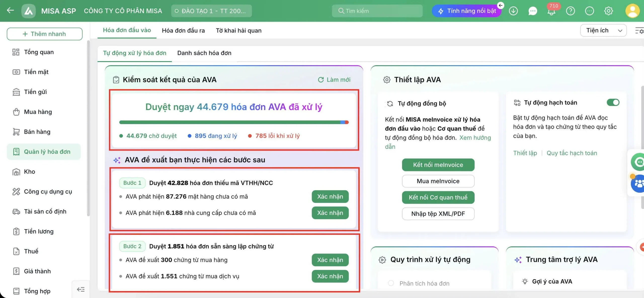This screenshot has height=298, width=644.
Task: Click the invoice processing progress bar
Action: click(234, 122)
